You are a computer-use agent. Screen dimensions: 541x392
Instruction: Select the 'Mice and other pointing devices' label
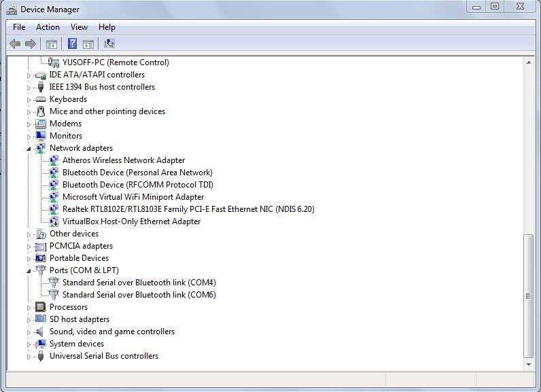107,111
